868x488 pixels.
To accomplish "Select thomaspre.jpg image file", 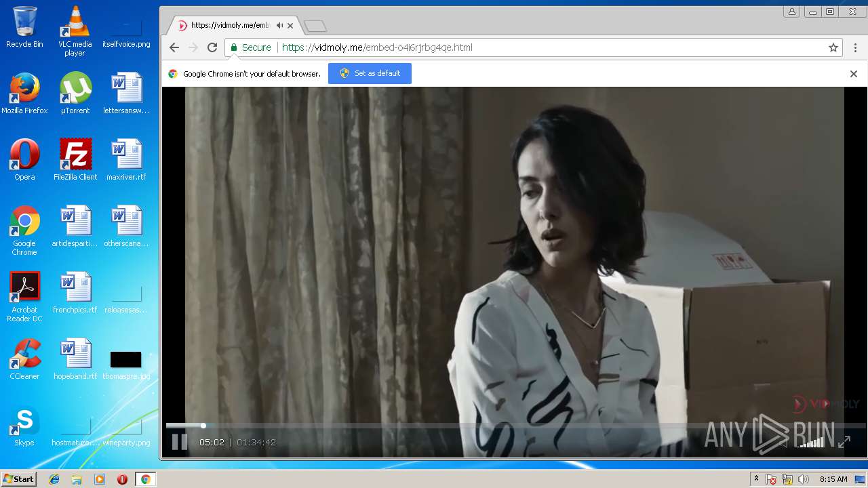I will (x=126, y=364).
